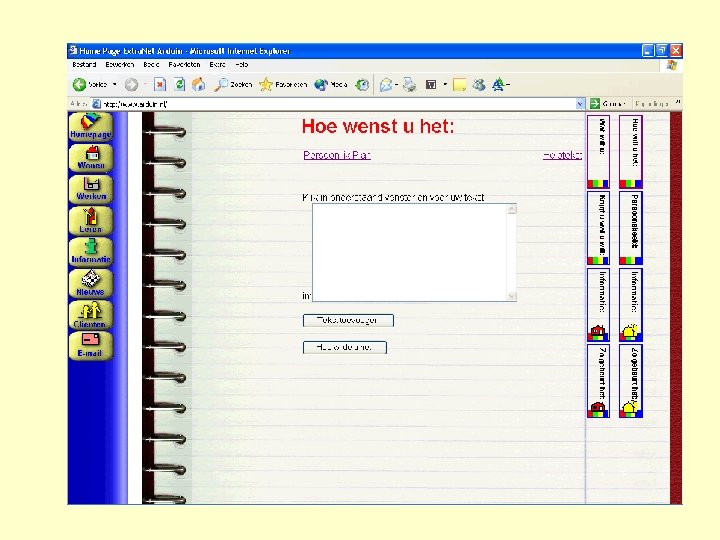
Task: Restore down the Internet Explorer window
Action: [x=662, y=51]
